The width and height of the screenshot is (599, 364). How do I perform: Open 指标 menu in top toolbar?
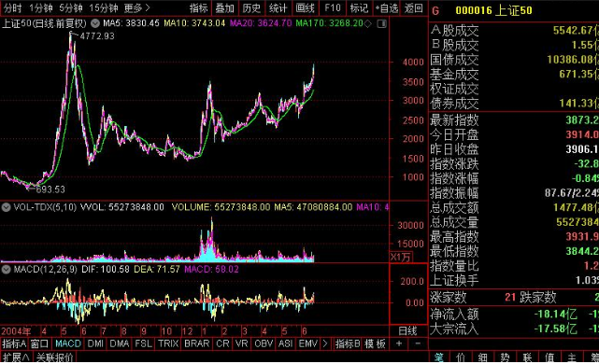(199, 8)
